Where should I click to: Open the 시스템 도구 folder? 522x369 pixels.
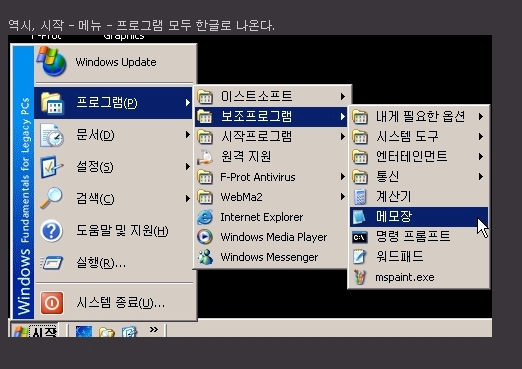click(419, 137)
